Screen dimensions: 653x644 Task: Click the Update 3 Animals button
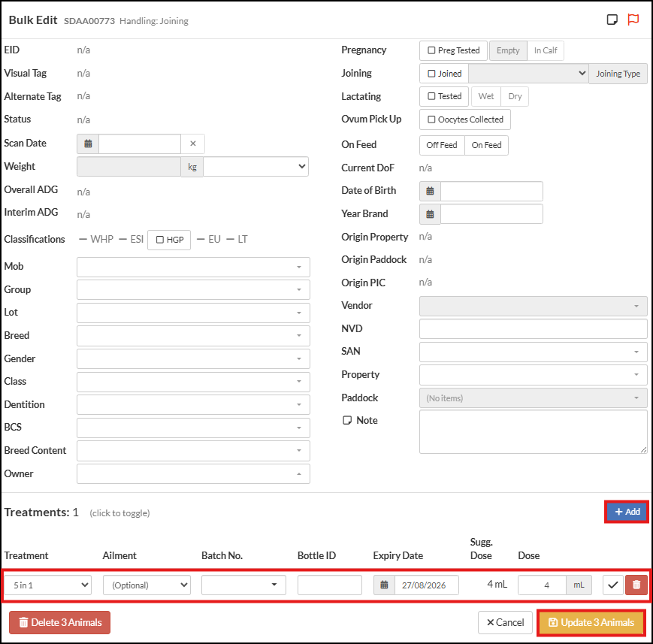pos(591,622)
